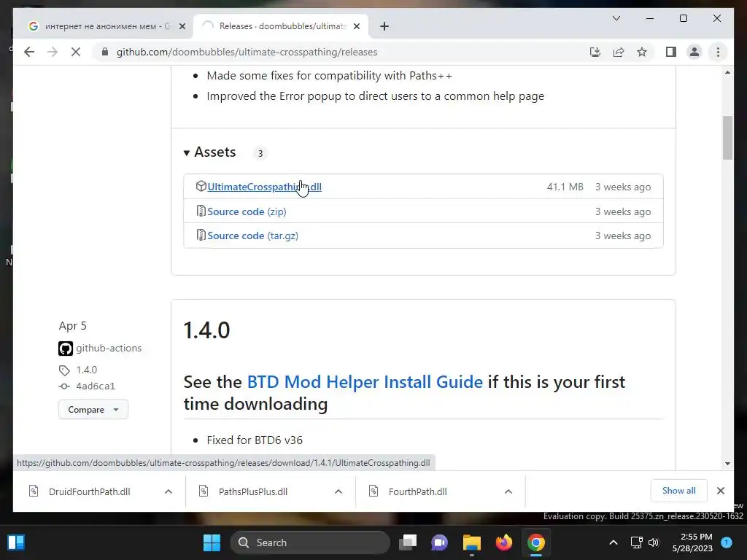Stop loading the page with X button
The width and height of the screenshot is (747, 560).
(x=76, y=52)
